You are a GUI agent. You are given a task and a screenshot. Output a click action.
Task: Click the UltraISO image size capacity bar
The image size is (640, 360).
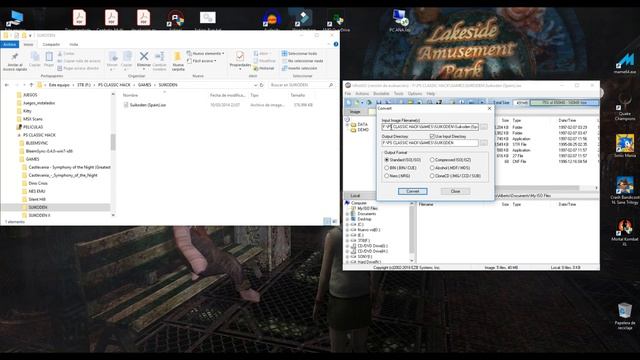click(x=564, y=102)
